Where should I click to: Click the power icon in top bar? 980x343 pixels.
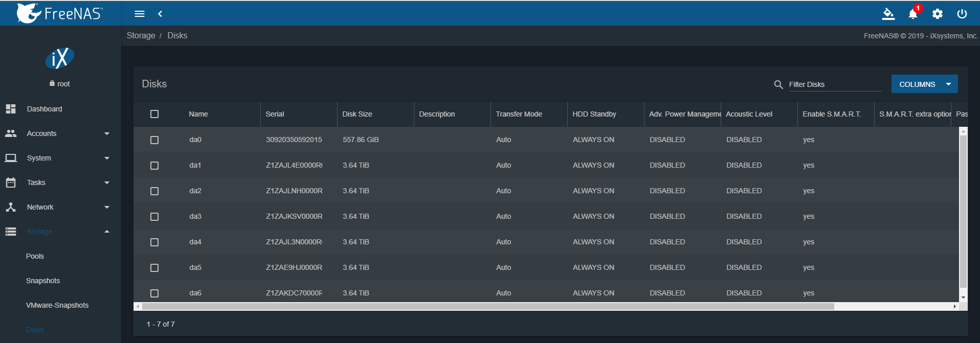point(962,14)
